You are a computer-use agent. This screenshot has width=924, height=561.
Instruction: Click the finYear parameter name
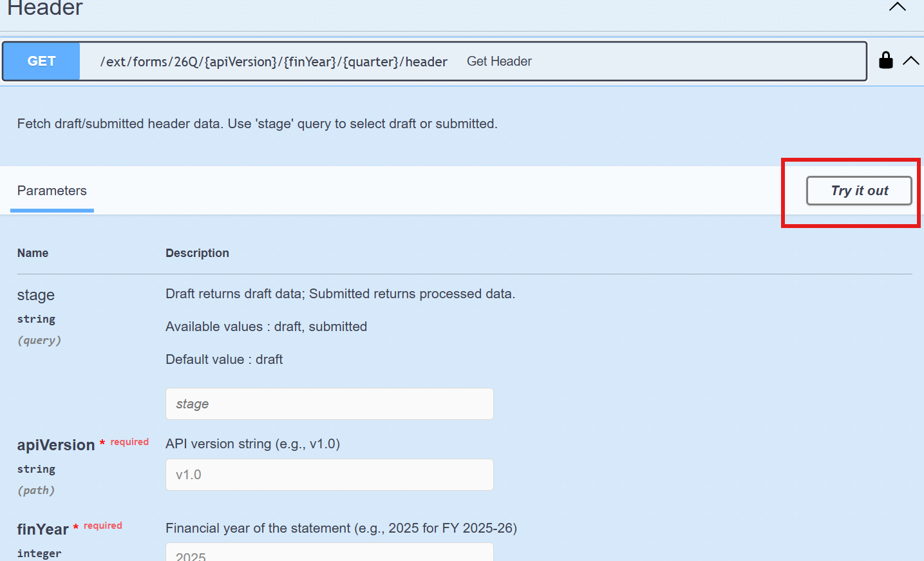tap(42, 529)
